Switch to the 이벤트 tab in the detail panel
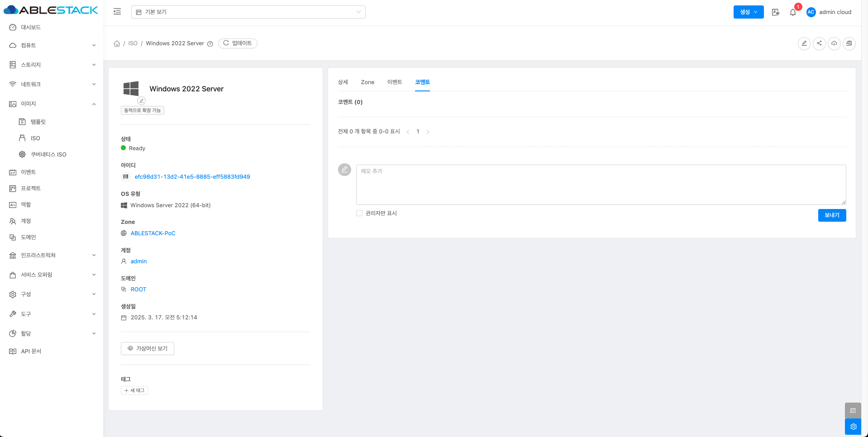 (x=395, y=82)
